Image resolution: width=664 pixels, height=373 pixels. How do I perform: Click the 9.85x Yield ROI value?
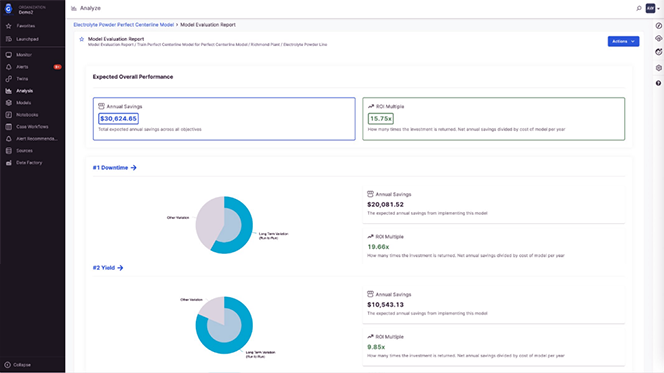coord(376,347)
